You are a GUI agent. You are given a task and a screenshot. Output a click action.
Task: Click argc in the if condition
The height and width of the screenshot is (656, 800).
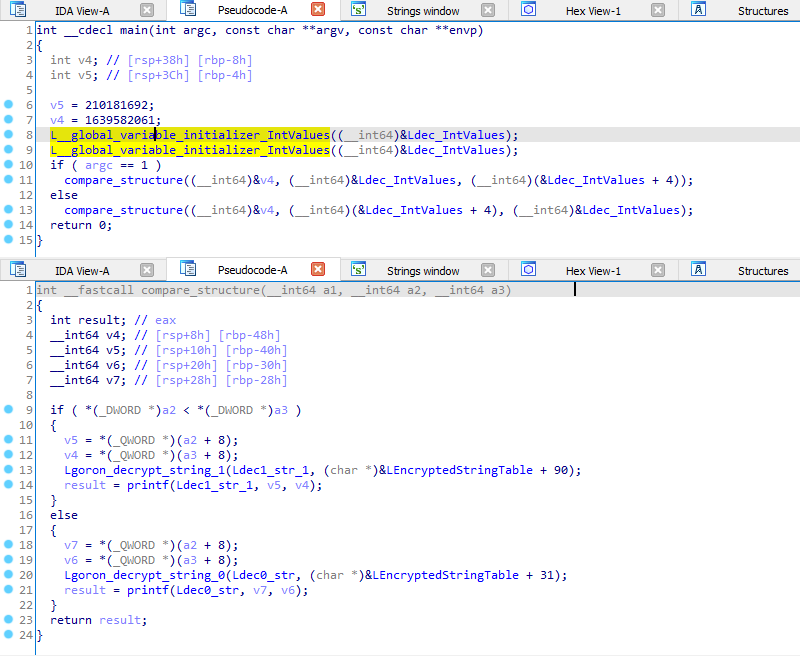(99, 165)
